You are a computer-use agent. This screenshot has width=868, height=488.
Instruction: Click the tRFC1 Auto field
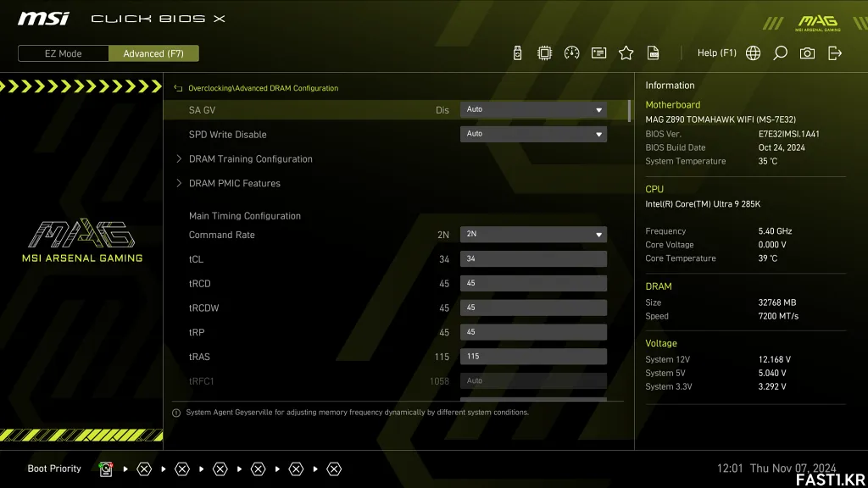533,380
